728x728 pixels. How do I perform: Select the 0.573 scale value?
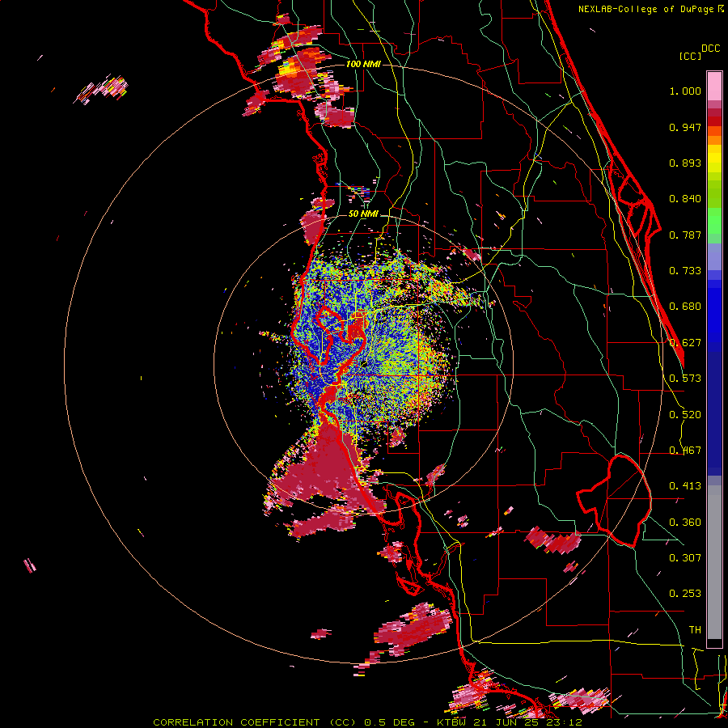pos(685,379)
